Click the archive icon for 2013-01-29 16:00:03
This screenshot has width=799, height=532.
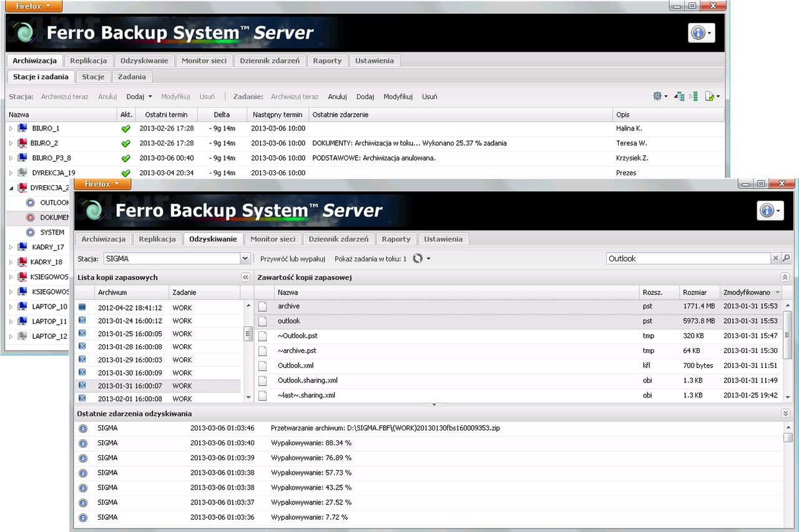pos(82,360)
